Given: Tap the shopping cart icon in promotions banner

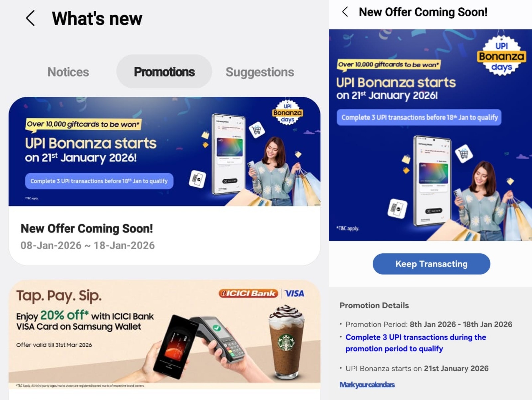Looking at the screenshot, I should coord(256,130).
